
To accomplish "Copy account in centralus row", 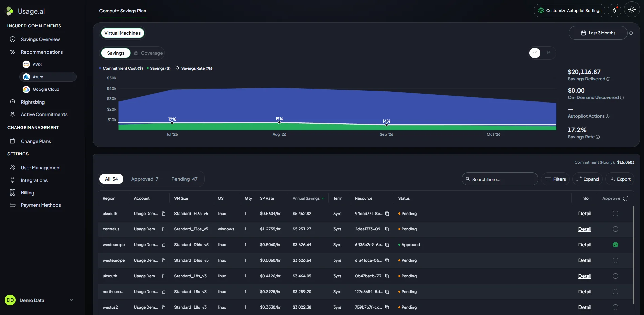I will click(x=163, y=229).
